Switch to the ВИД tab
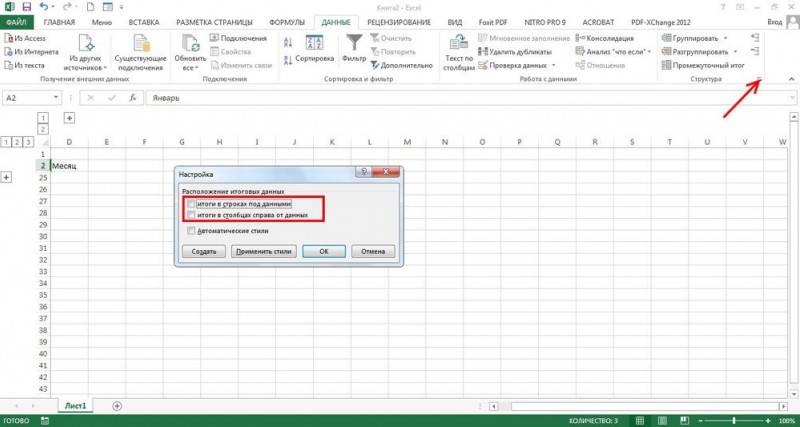The width and height of the screenshot is (800, 427). [455, 22]
